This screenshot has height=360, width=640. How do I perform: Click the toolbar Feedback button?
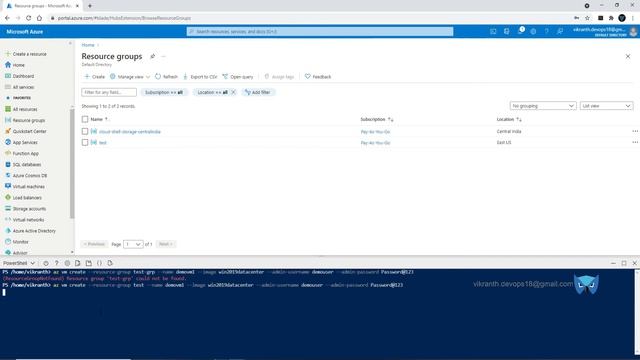(318, 77)
